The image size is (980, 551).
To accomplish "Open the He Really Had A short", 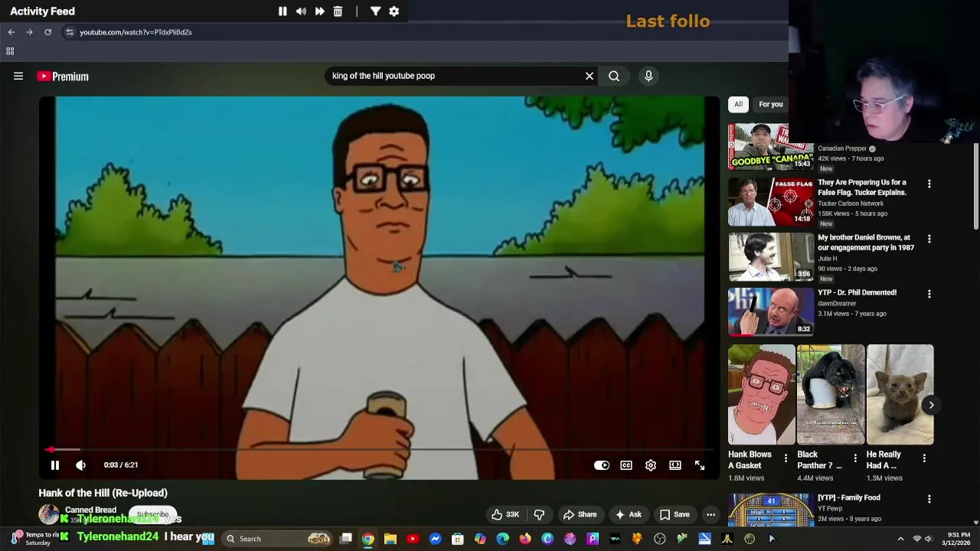I will point(900,395).
